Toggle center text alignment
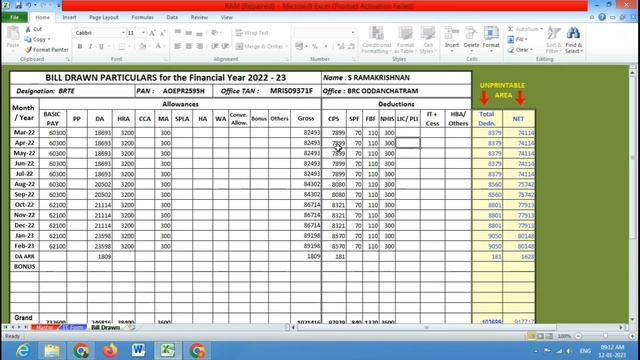Image resolution: width=640 pixels, height=360 pixels. point(189,46)
